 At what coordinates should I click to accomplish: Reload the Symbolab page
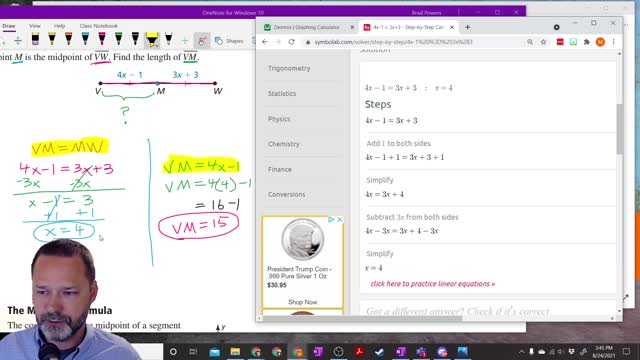coord(291,42)
